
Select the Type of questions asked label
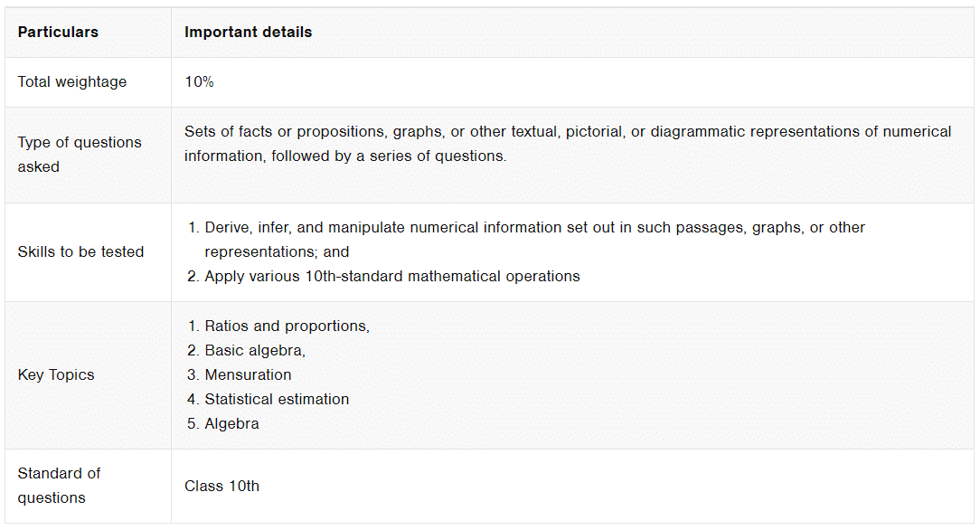[x=80, y=155]
